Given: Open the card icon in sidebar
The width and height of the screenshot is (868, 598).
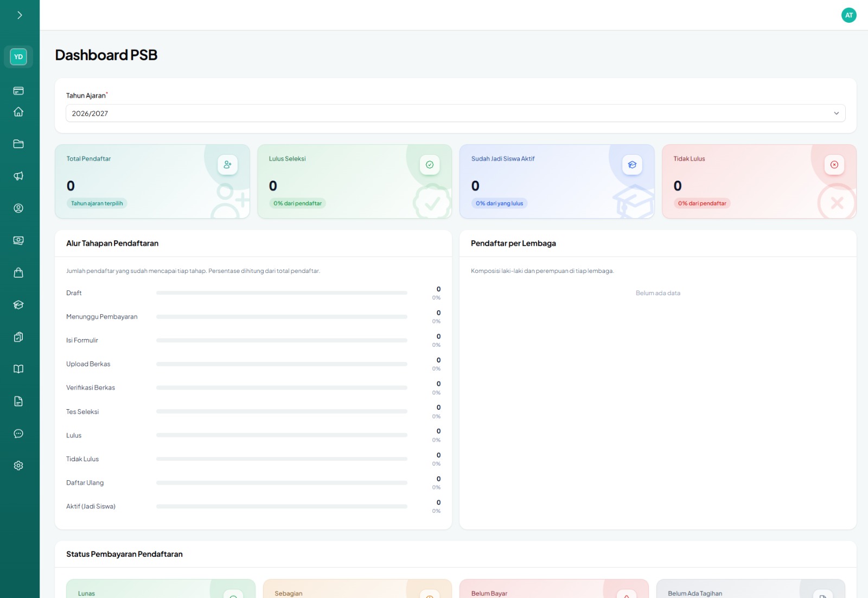Looking at the screenshot, I should coord(18,91).
